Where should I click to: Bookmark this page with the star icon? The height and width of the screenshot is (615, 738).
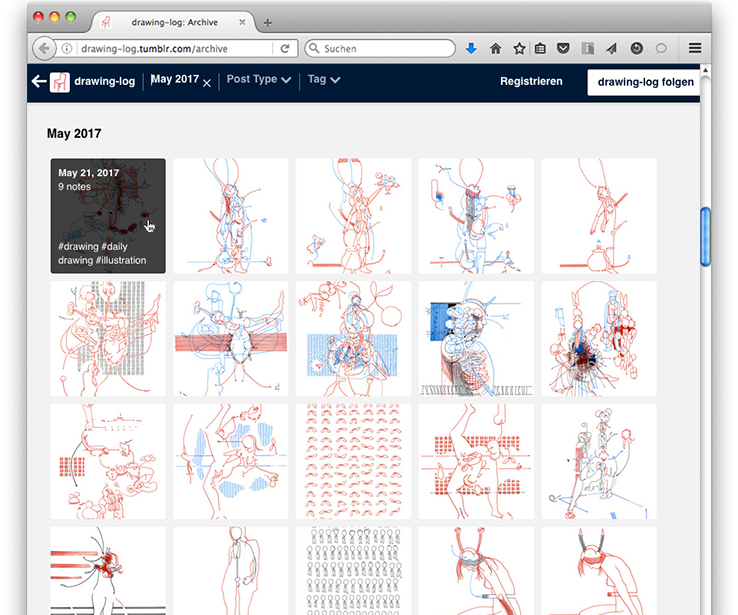pos(519,48)
